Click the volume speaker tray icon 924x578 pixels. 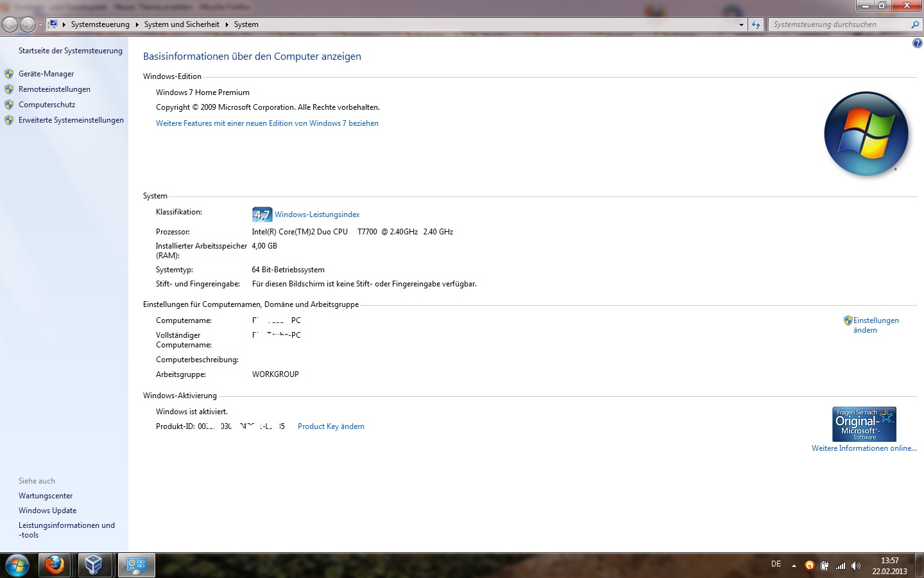[x=855, y=566]
